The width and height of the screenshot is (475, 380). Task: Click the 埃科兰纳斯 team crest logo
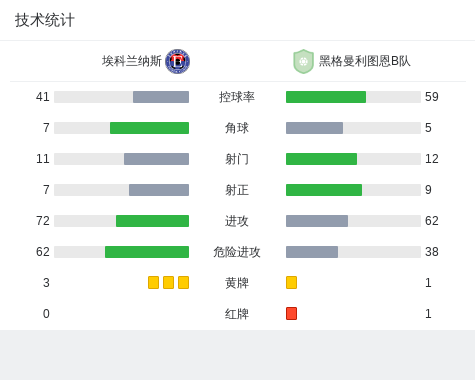(178, 61)
